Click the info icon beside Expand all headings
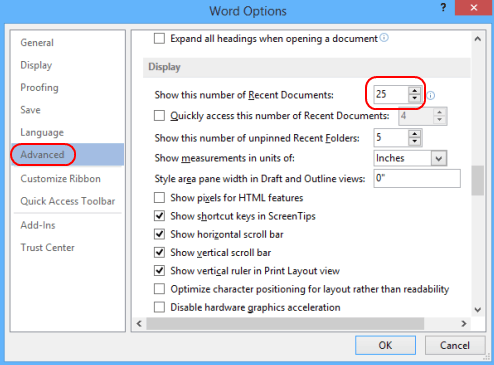The height and width of the screenshot is (365, 494). [x=384, y=38]
